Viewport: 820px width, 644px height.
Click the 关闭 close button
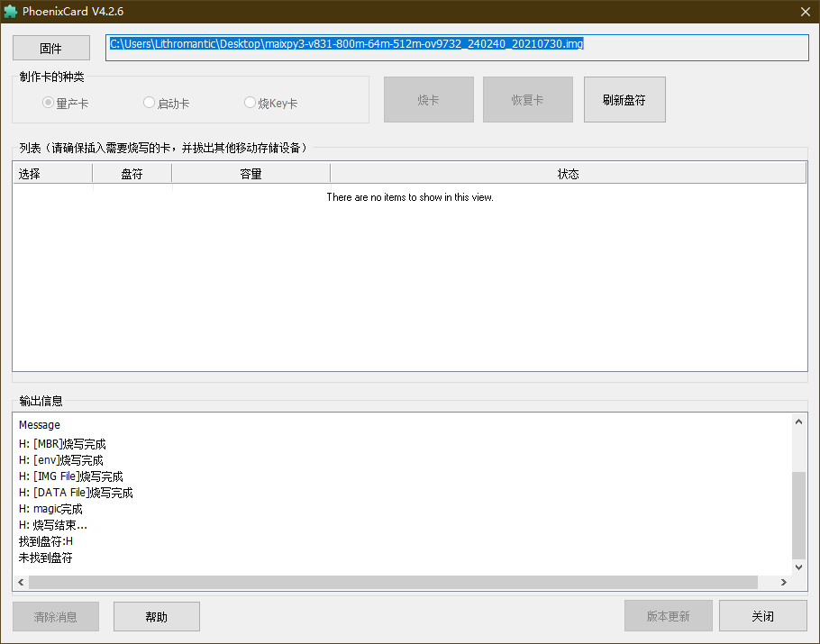(763, 616)
